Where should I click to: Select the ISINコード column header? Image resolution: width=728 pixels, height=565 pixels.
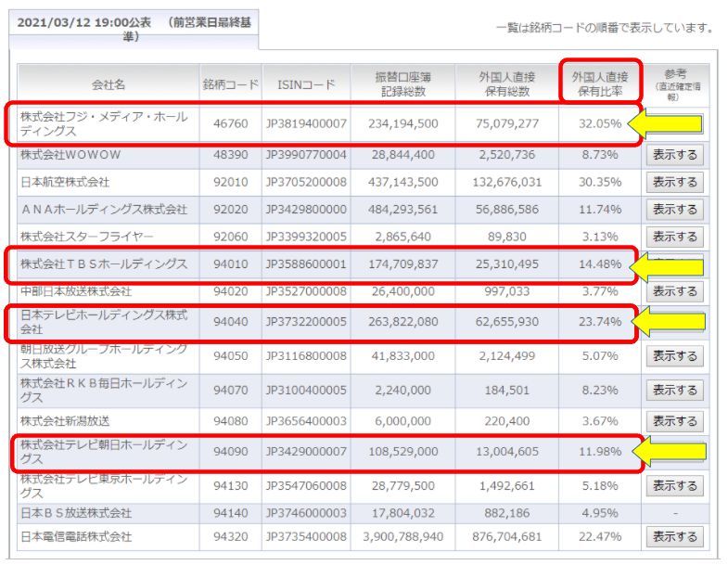pyautogui.click(x=306, y=84)
